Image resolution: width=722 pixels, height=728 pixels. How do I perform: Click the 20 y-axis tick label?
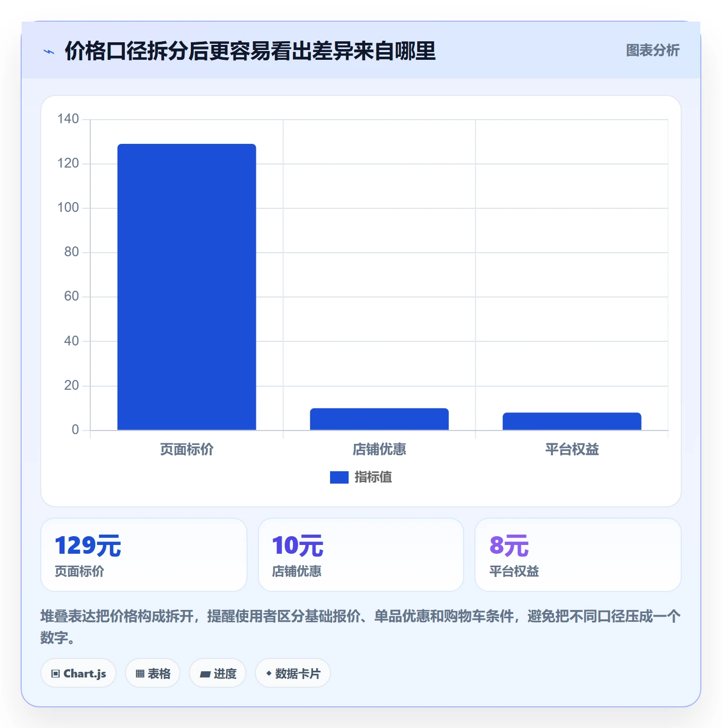pyautogui.click(x=72, y=385)
